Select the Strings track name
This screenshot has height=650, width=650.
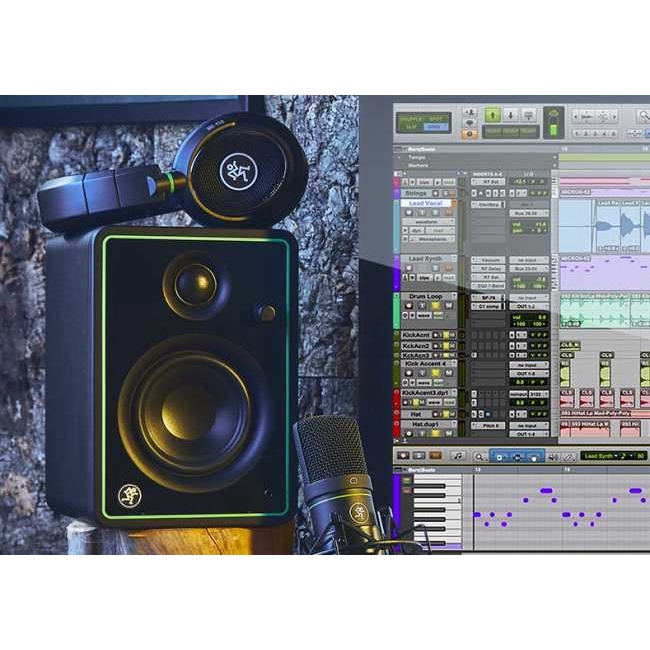[415, 193]
